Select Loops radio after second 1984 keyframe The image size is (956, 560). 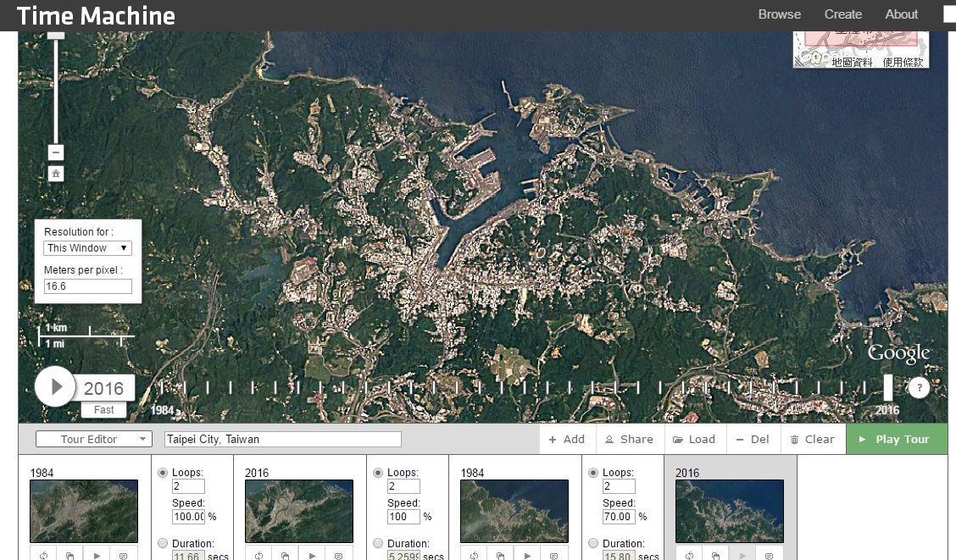coord(593,472)
